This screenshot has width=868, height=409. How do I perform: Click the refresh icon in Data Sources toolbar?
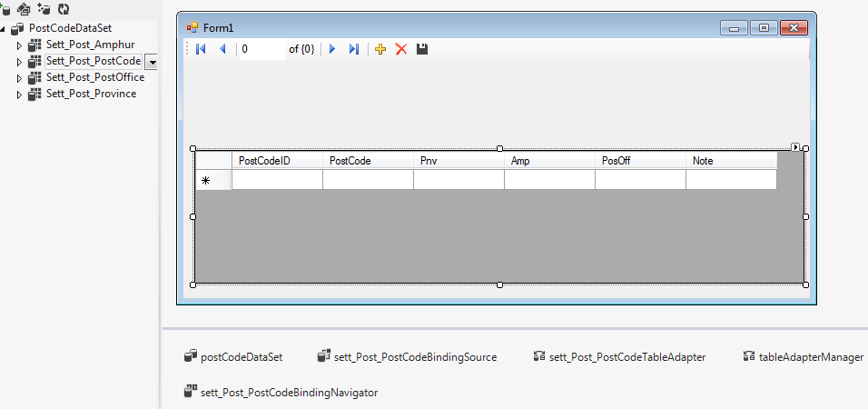tap(64, 8)
